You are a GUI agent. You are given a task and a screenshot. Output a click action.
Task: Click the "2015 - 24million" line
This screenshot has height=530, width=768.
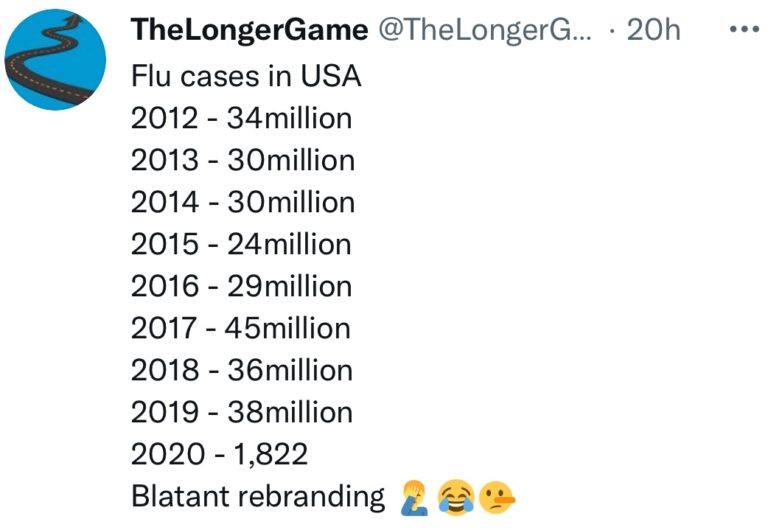tap(241, 244)
